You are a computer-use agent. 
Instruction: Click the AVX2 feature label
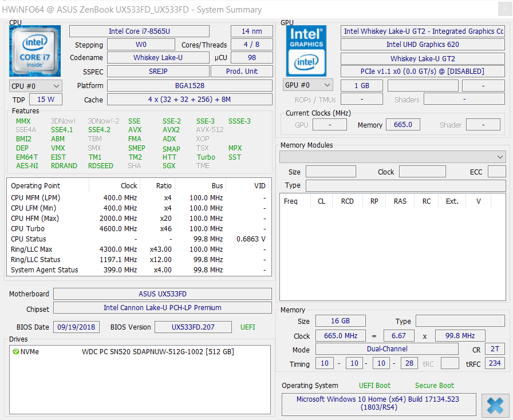[x=171, y=130]
